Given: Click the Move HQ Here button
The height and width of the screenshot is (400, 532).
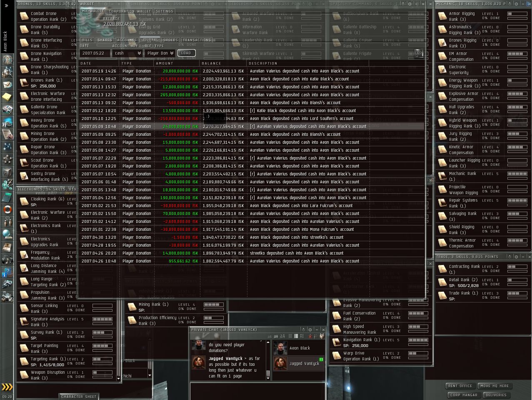Looking at the screenshot, I should tap(495, 386).
